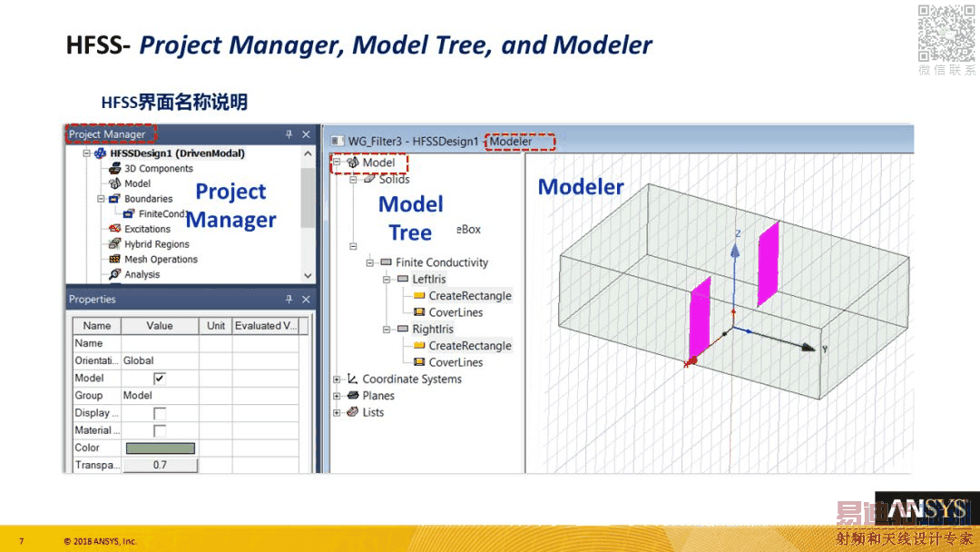The height and width of the screenshot is (552, 980).
Task: Open the Color swatch in Properties
Action: pos(161,448)
